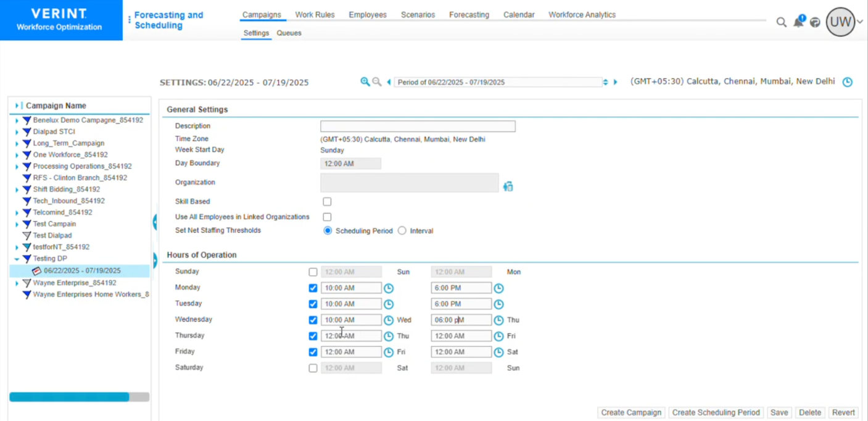Click the Save button
Screen dimensions: 868x421
779,413
